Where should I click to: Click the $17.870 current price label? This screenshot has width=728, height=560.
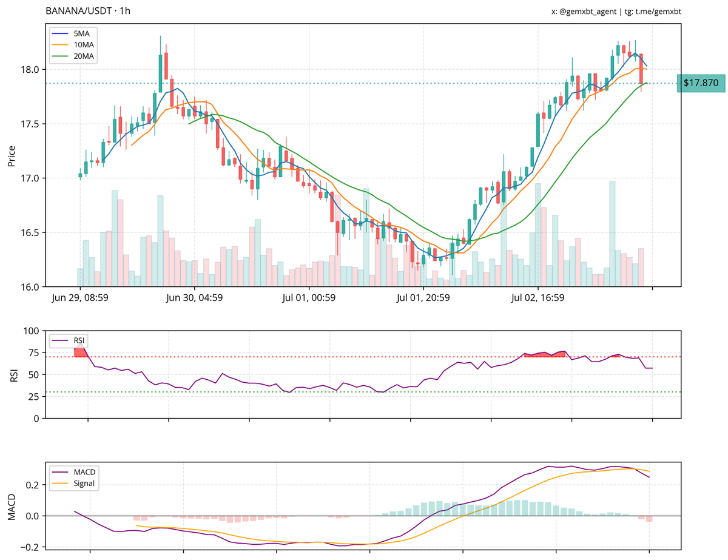(x=701, y=83)
